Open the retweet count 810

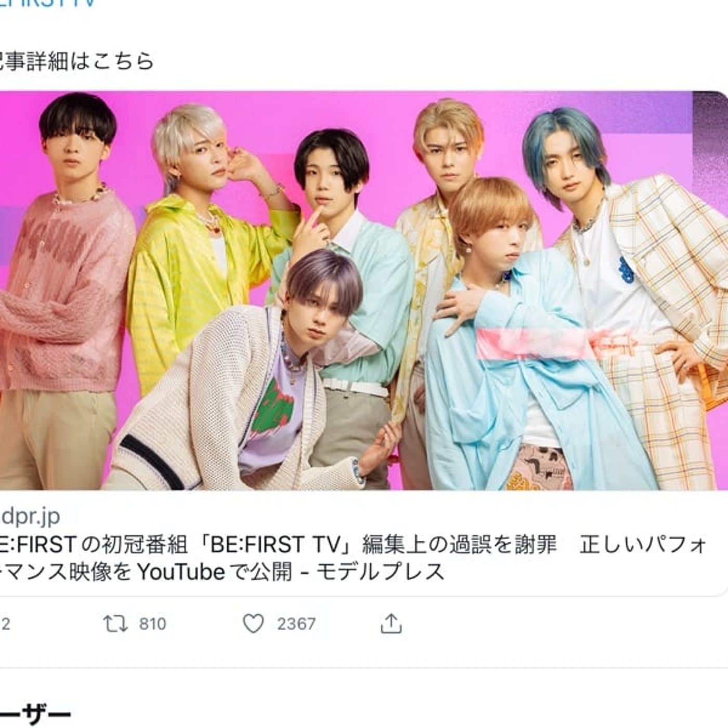[x=152, y=623]
